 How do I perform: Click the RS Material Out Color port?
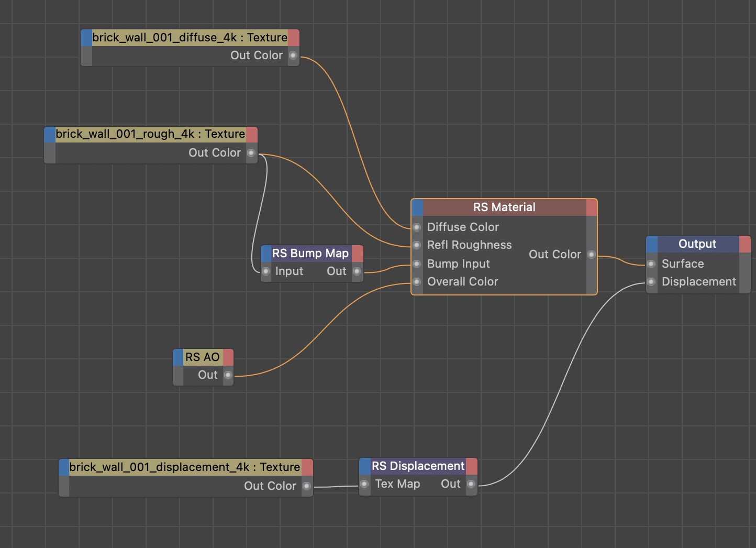[x=592, y=255]
